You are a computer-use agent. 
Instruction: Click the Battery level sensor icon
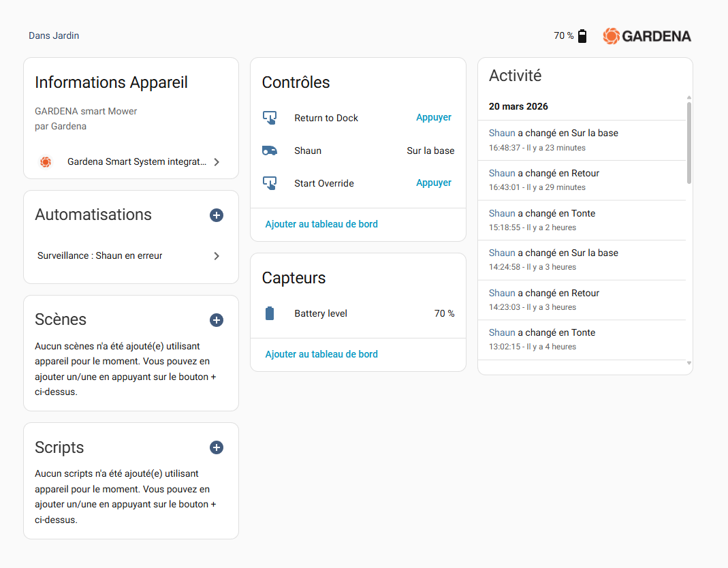[x=270, y=313]
